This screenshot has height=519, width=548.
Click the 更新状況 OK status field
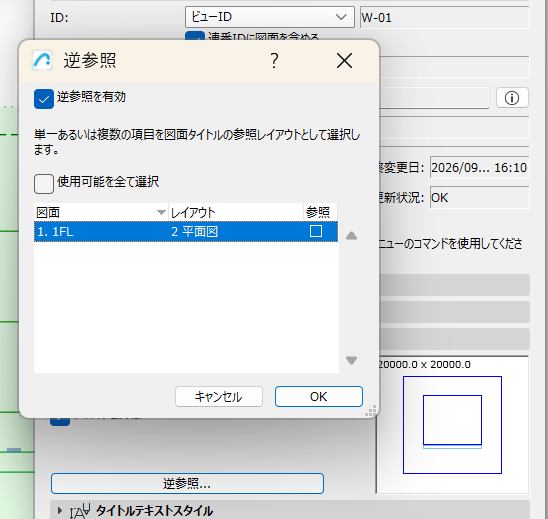tap(480, 197)
